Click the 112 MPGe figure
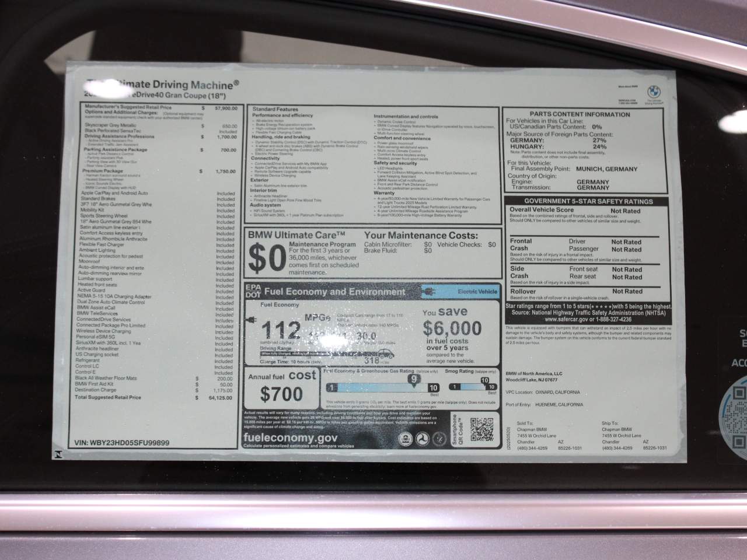This screenshot has width=747, height=560. [281, 331]
